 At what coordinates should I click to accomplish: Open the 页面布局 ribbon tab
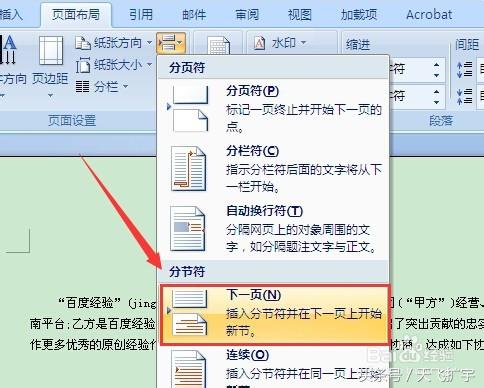[76, 15]
